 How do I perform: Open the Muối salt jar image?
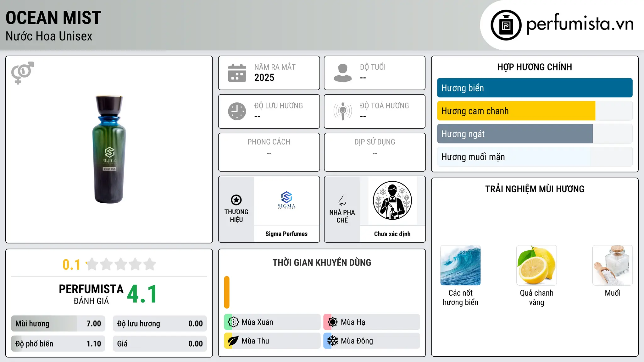[613, 265]
